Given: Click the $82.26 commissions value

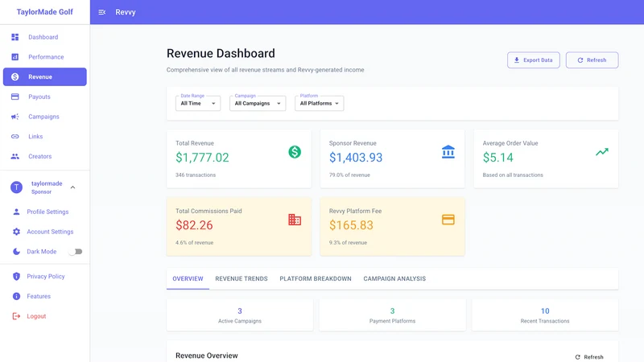Looking at the screenshot, I should point(194,225).
